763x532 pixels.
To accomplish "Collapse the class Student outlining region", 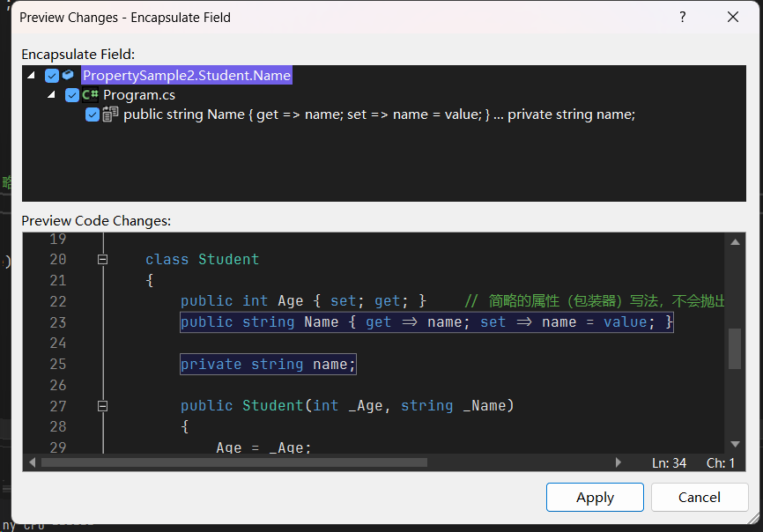I will point(102,260).
